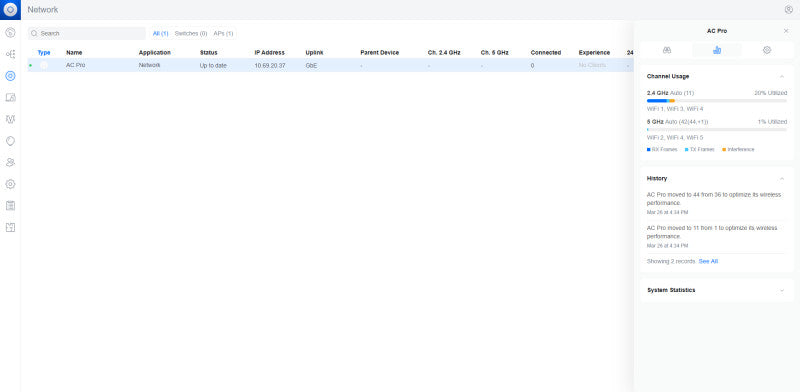Click the See All history link

(x=708, y=261)
